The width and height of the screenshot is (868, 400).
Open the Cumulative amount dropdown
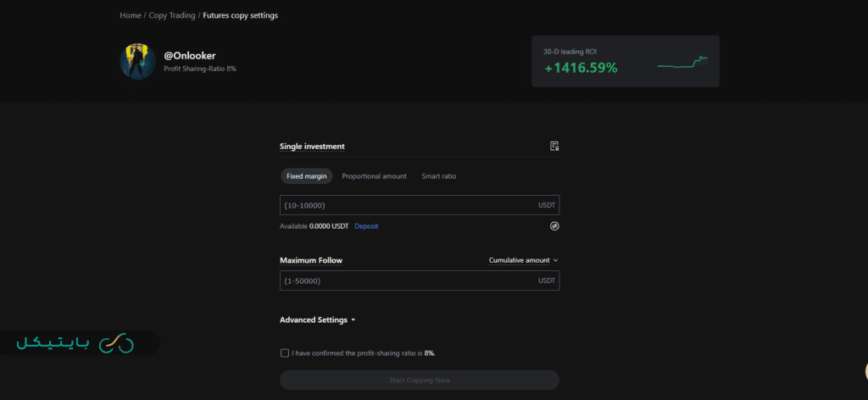pyautogui.click(x=523, y=260)
